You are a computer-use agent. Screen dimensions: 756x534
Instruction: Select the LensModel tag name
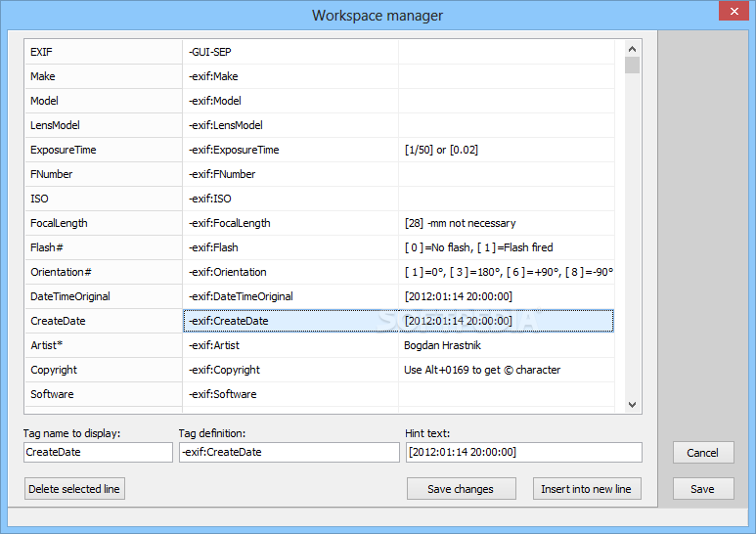point(103,125)
